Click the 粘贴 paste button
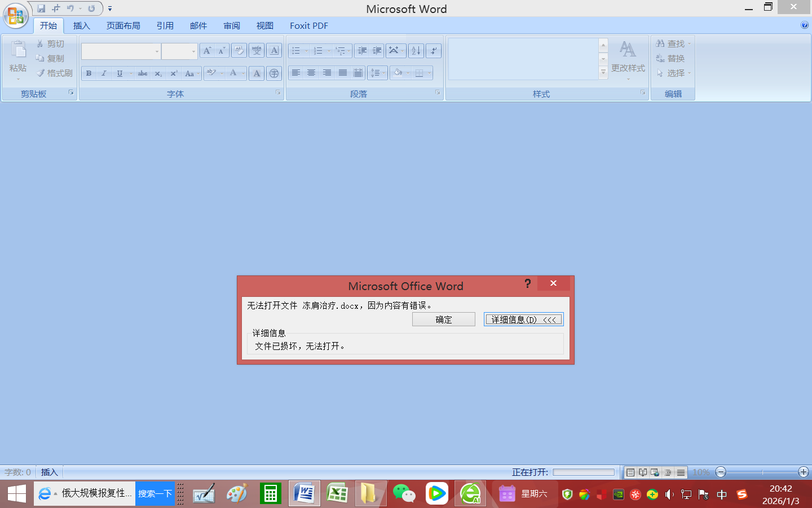The width and height of the screenshot is (812, 508). tap(18, 60)
